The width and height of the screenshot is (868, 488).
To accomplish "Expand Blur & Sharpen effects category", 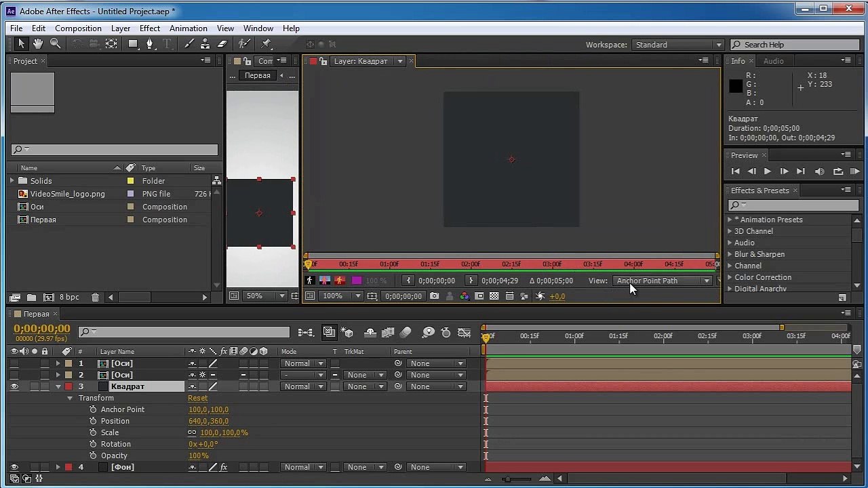I will point(730,254).
